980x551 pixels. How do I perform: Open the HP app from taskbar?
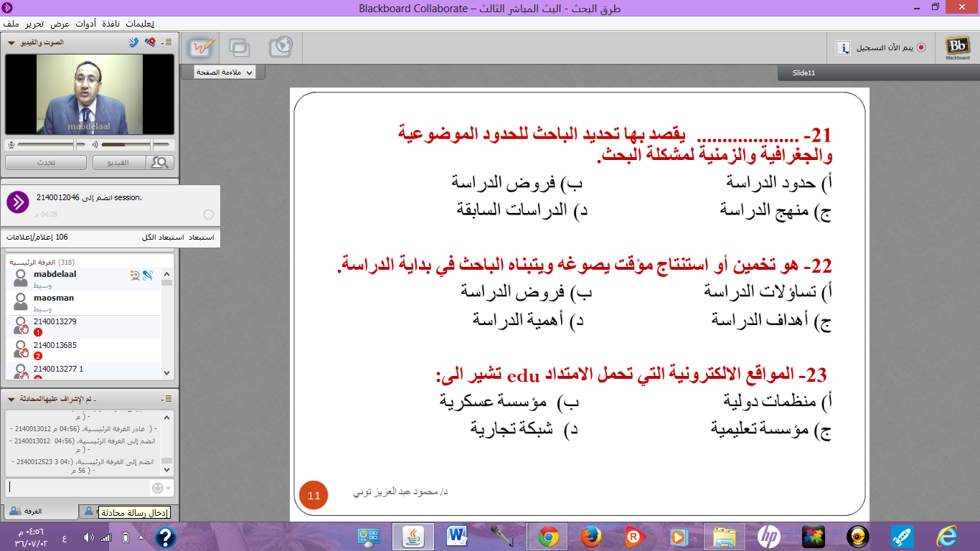(768, 537)
